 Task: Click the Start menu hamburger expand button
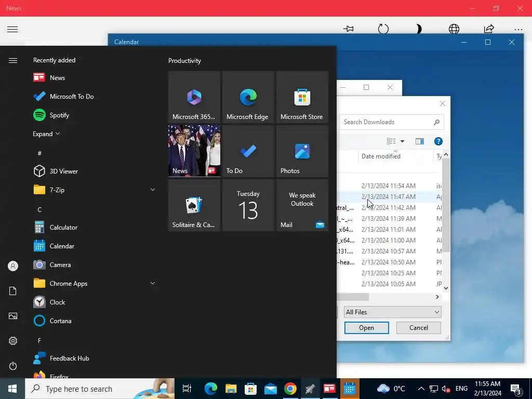[13, 60]
